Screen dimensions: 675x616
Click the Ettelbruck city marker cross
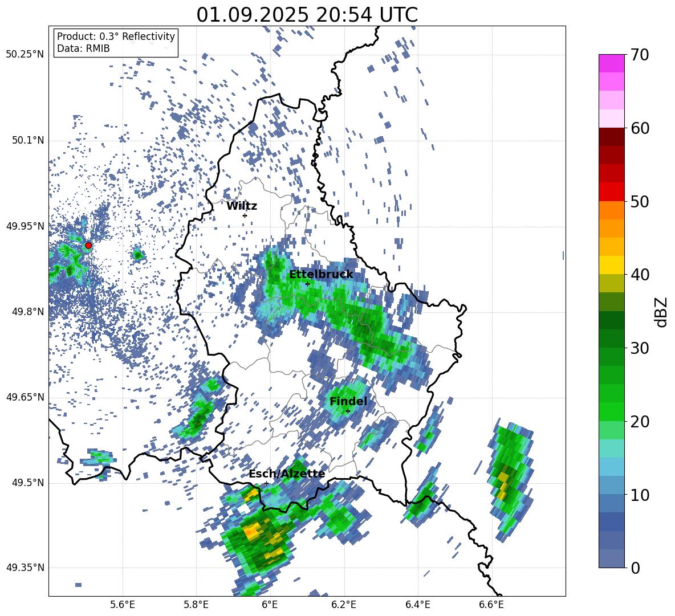click(x=307, y=284)
